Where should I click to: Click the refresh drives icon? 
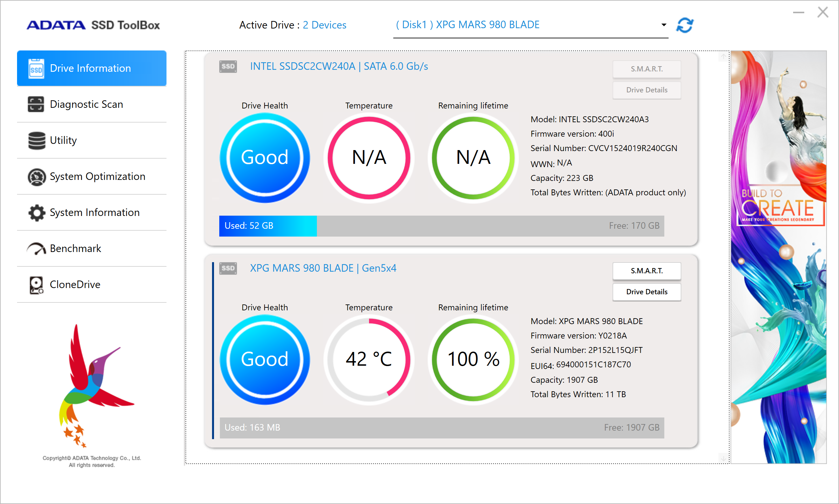684,25
